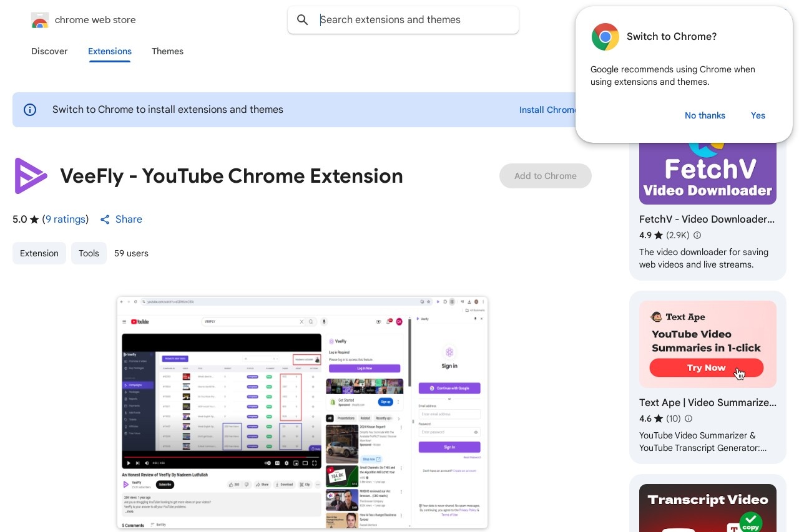
Task: Select the Tools category chip
Action: point(89,253)
